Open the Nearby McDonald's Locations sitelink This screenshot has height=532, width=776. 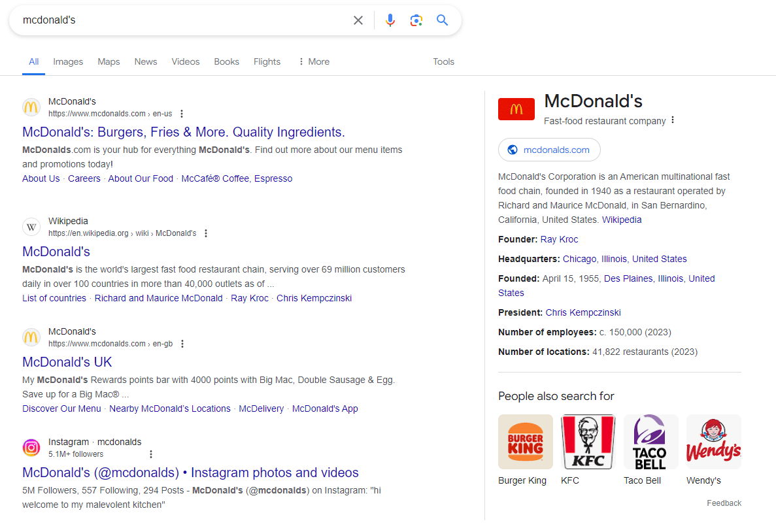(x=170, y=408)
